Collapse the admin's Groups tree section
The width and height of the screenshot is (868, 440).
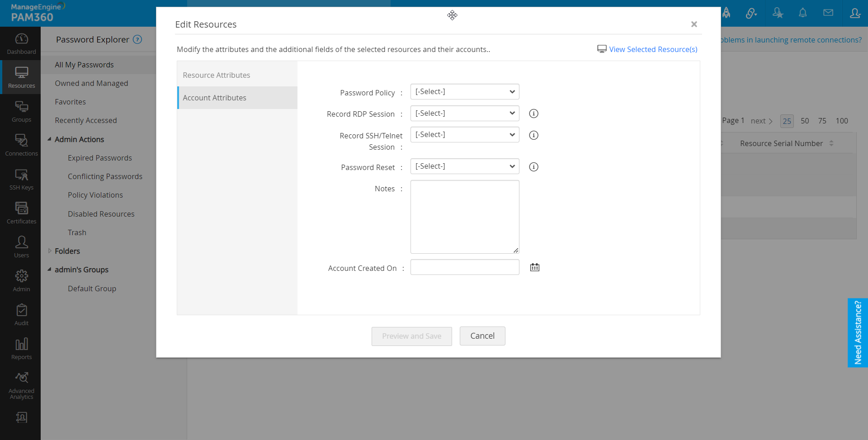tap(49, 270)
